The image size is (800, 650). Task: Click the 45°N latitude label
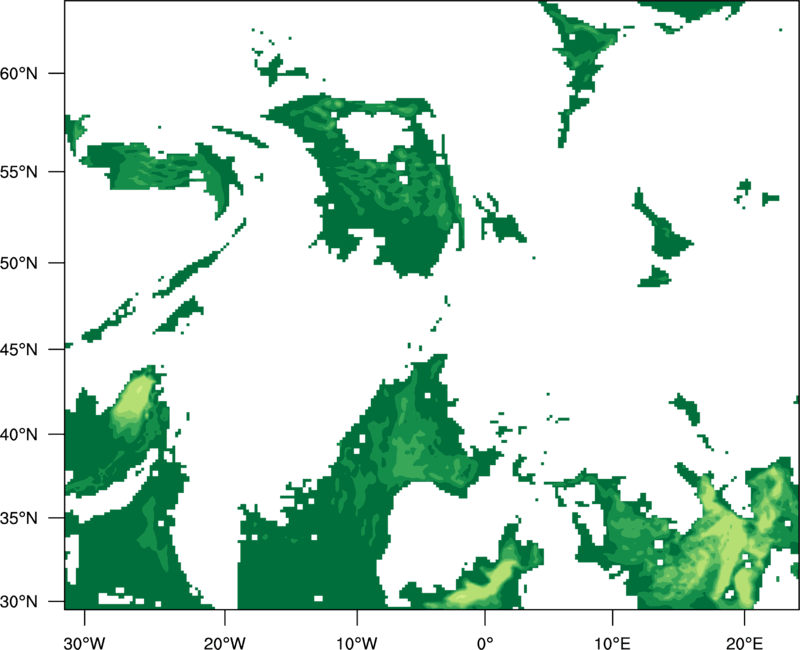[x=19, y=349]
